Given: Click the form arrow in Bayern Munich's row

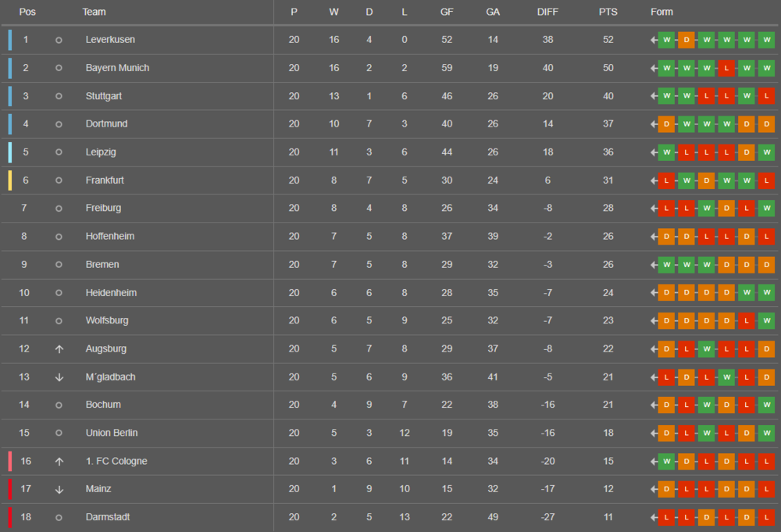Looking at the screenshot, I should tap(654, 68).
